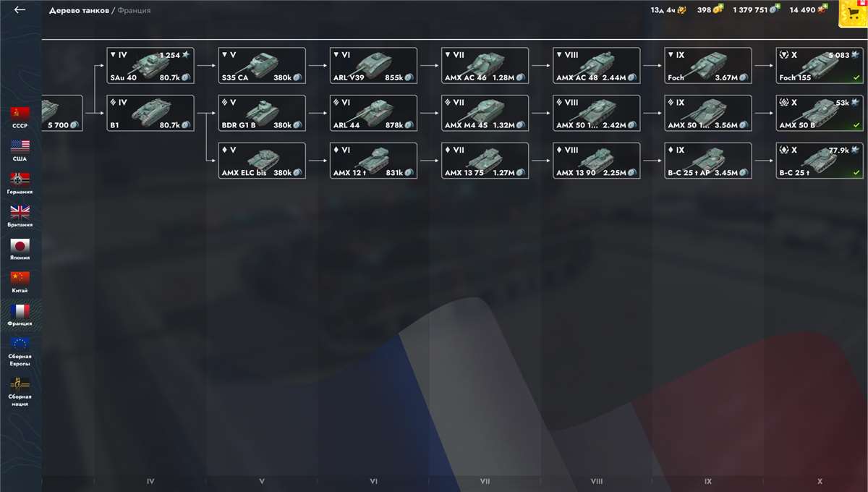The image size is (868, 492).
Task: Select the AMX 13 75 card
Action: point(485,161)
